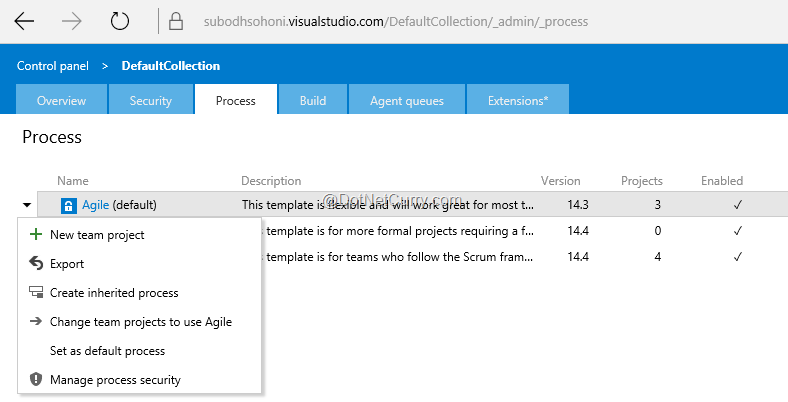The height and width of the screenshot is (402, 788).
Task: Click the 'Scrum fram...' description text
Action: click(400, 257)
